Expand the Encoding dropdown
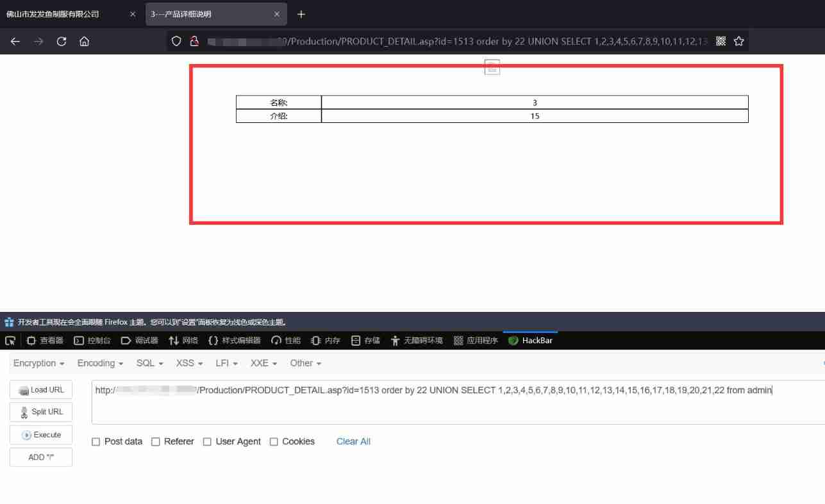This screenshot has height=504, width=825. click(100, 363)
